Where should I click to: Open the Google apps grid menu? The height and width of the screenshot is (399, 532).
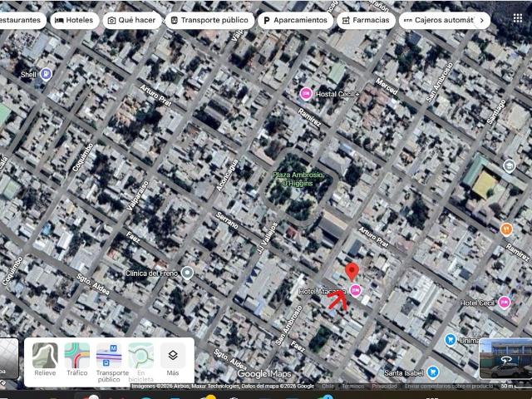pyautogui.click(x=517, y=18)
